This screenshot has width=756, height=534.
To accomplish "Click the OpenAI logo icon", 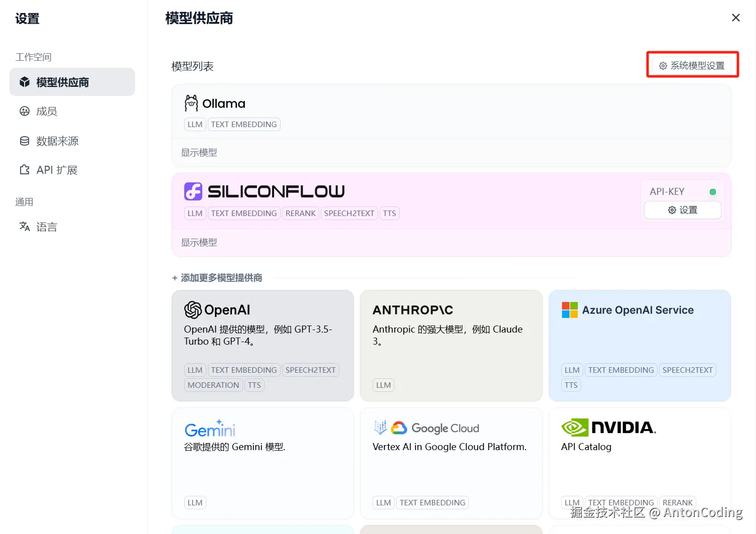I will [x=193, y=310].
